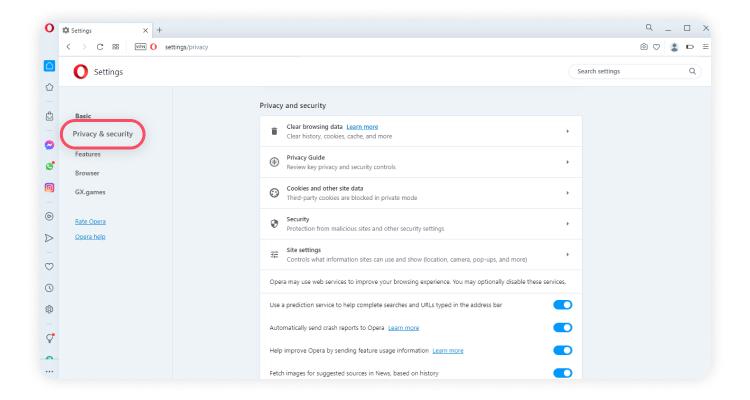Expand the Clear browsing data row arrow
750x400 pixels.
point(568,131)
